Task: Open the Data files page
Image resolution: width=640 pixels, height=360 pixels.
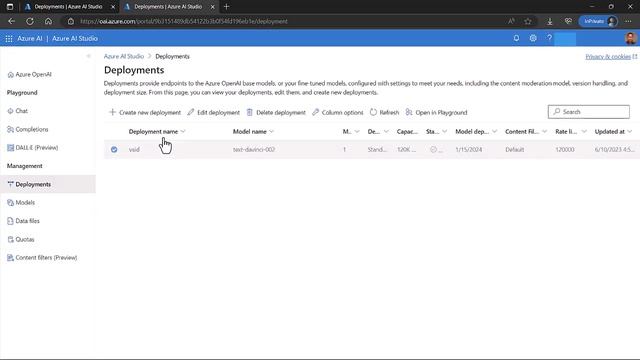Action: 24,221
